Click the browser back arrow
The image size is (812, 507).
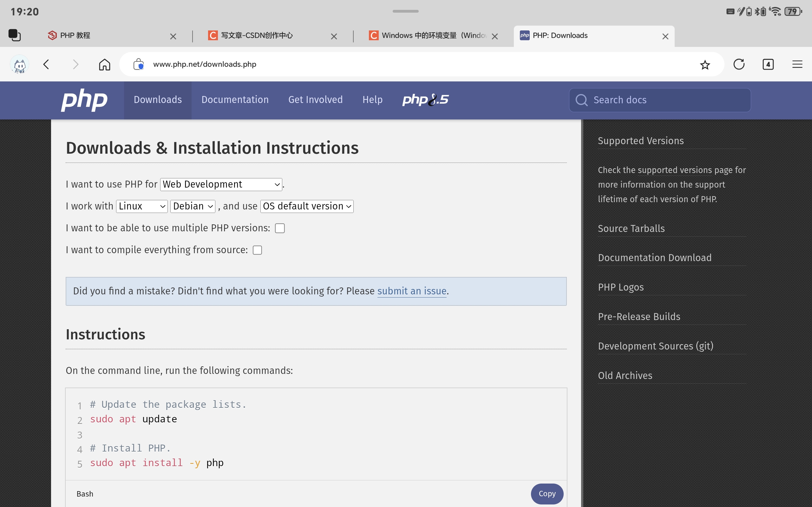click(x=46, y=64)
